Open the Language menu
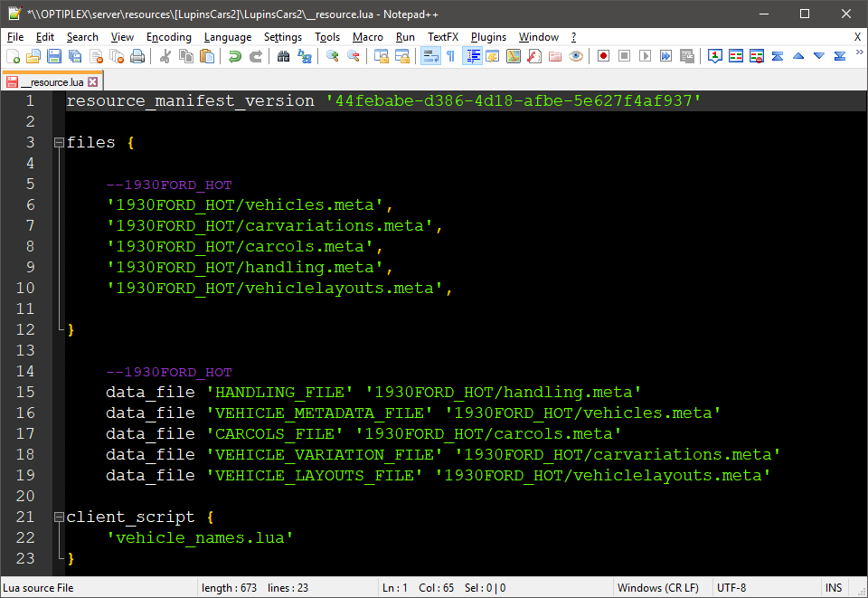Viewport: 868px width, 598px height. coord(228,37)
